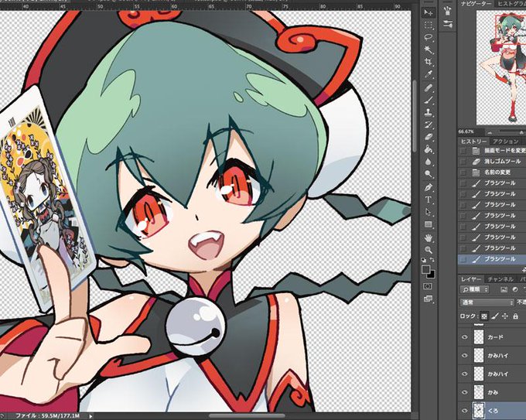Set history brush source at 消しゴムツール

[463, 162]
